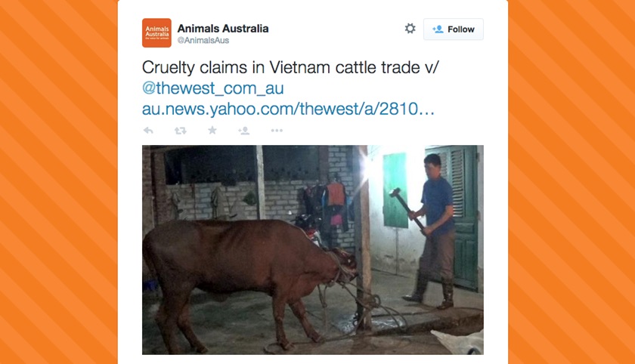This screenshot has width=635, height=364.
Task: Click the @AnimalsAus handle
Action: click(x=203, y=41)
